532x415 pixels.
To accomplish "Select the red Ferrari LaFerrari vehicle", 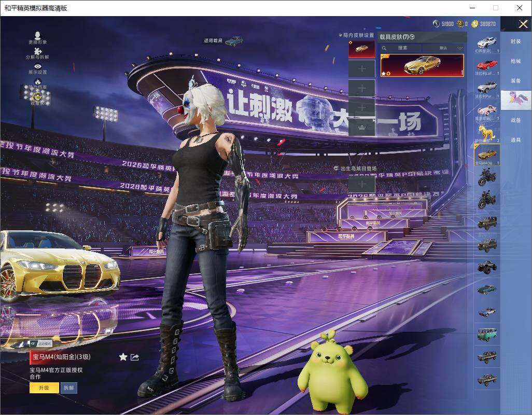I will pos(487,66).
